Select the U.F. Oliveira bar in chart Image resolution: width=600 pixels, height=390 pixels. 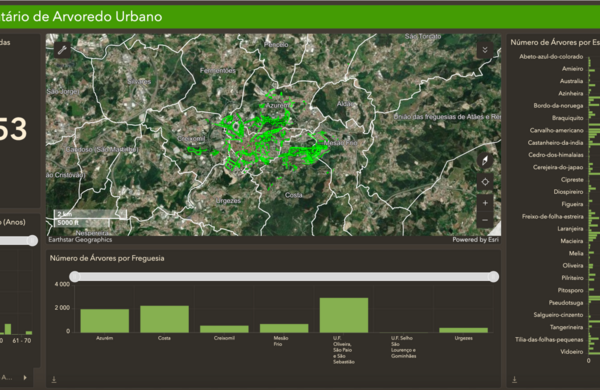344,315
